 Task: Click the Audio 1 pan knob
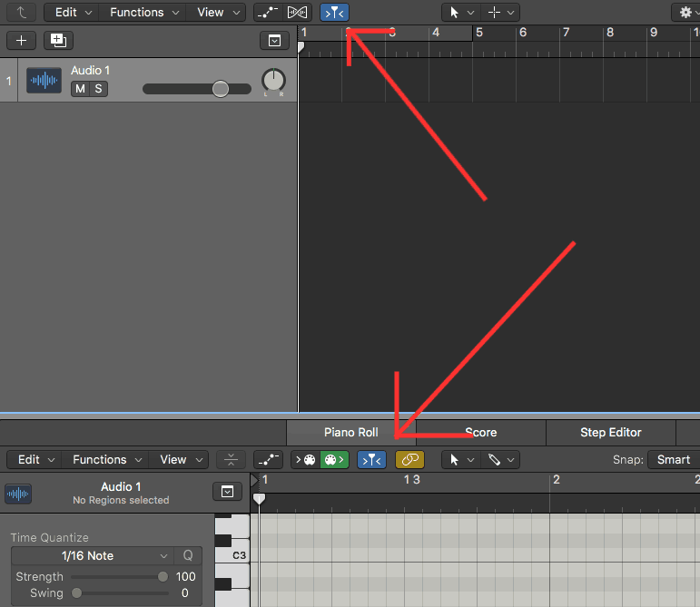(x=272, y=81)
